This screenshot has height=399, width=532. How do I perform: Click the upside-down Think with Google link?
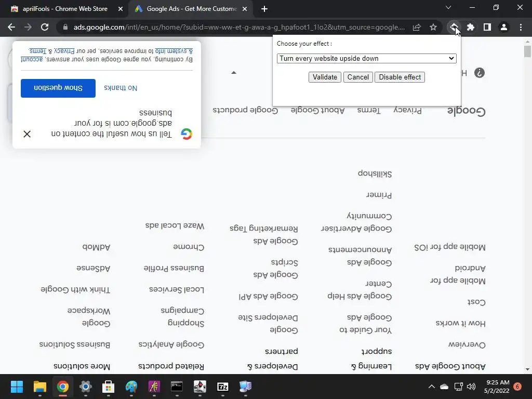tap(75, 289)
